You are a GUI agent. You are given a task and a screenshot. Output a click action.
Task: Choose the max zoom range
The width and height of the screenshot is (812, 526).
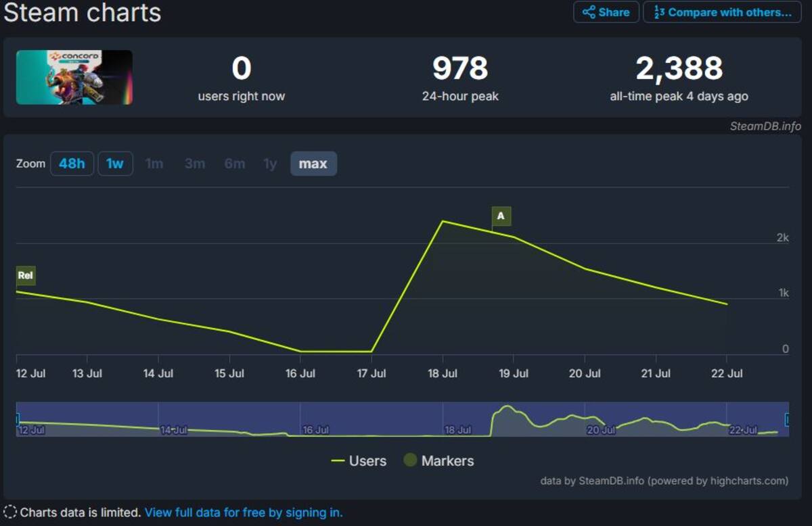[x=313, y=164]
